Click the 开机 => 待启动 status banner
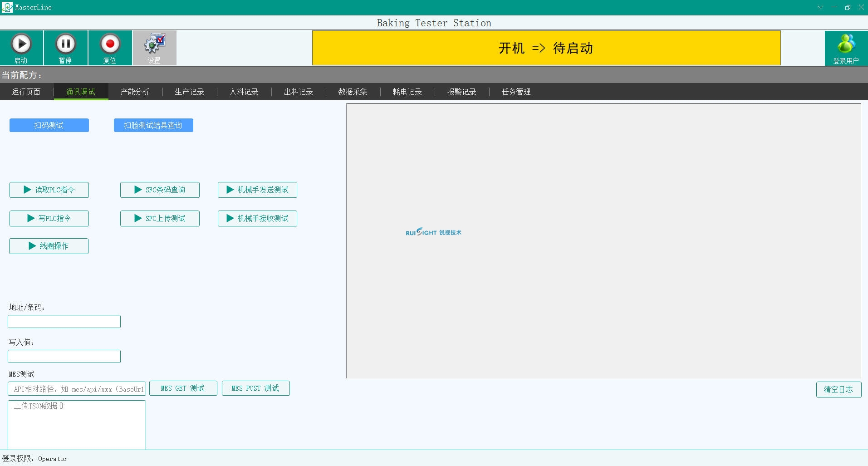This screenshot has height=466, width=868. 546,48
